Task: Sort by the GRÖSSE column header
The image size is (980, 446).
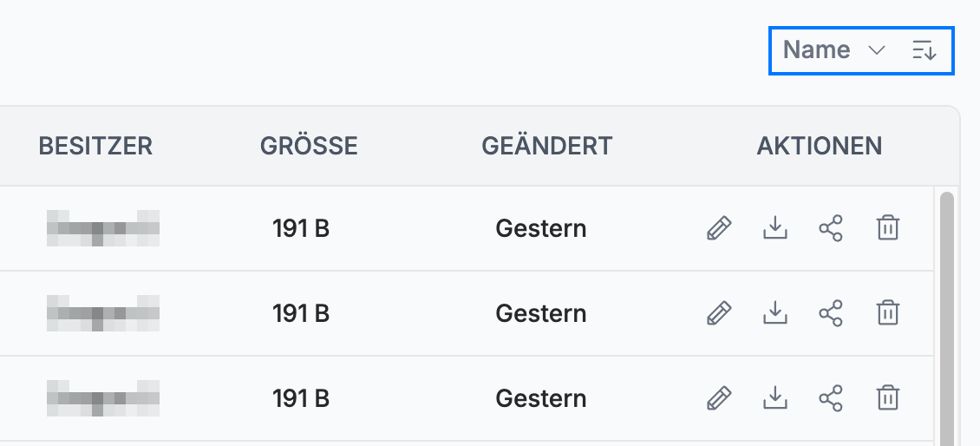Action: 309,147
